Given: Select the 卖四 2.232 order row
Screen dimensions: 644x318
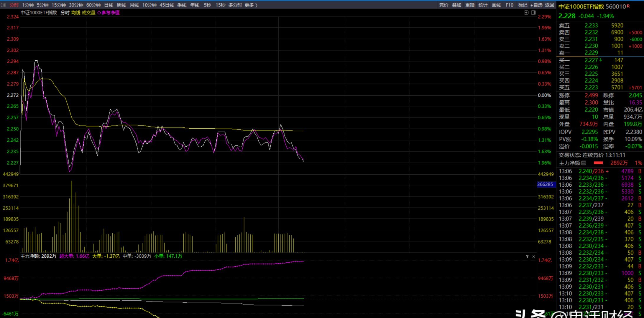Looking at the screenshot, I should 600,32.
